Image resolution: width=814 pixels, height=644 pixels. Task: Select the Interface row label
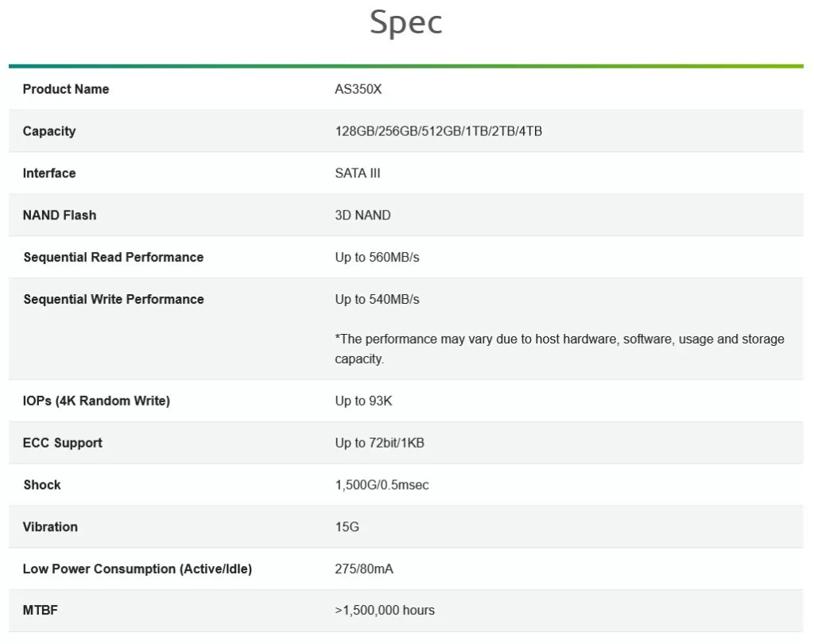(49, 173)
